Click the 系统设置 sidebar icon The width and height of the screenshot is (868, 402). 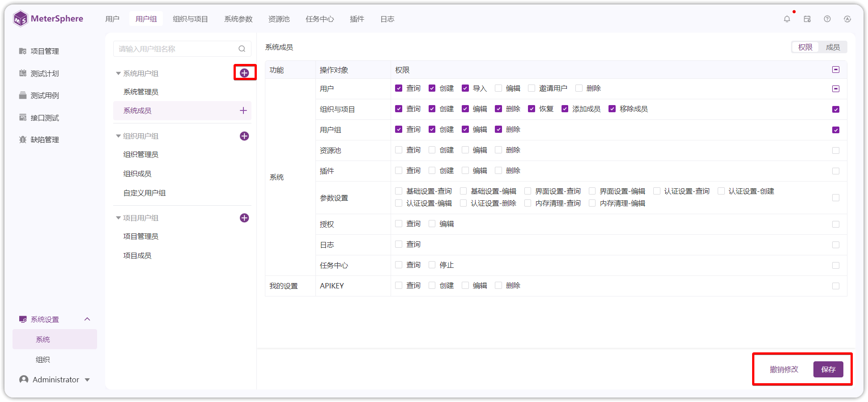pos(23,319)
